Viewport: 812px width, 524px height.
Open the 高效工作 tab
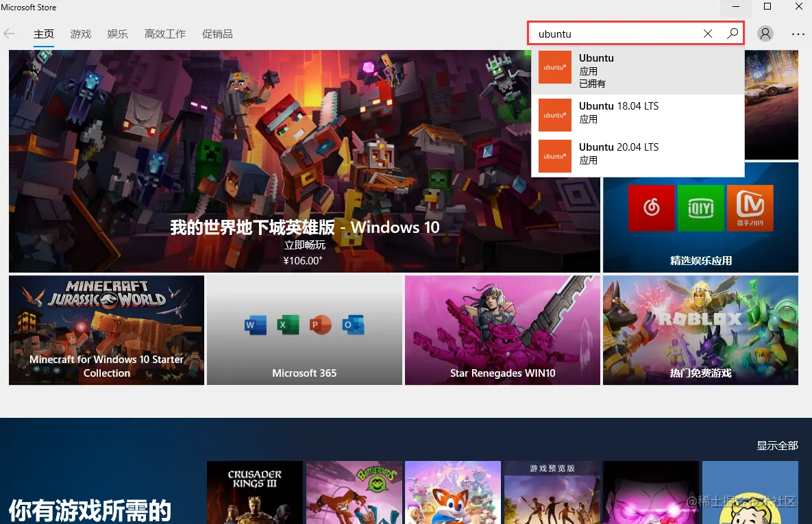coord(164,34)
